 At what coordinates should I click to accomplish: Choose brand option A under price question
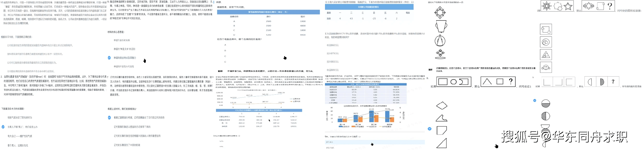tap(225, 45)
